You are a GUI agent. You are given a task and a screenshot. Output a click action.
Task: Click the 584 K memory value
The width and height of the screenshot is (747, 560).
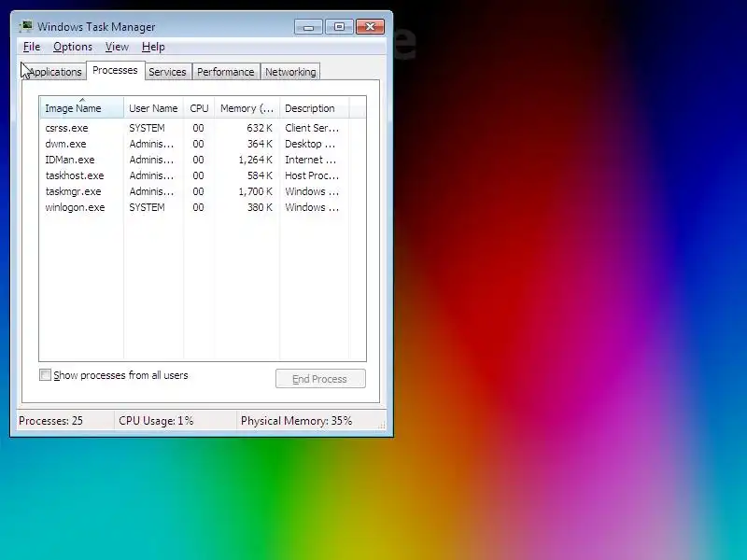(260, 175)
